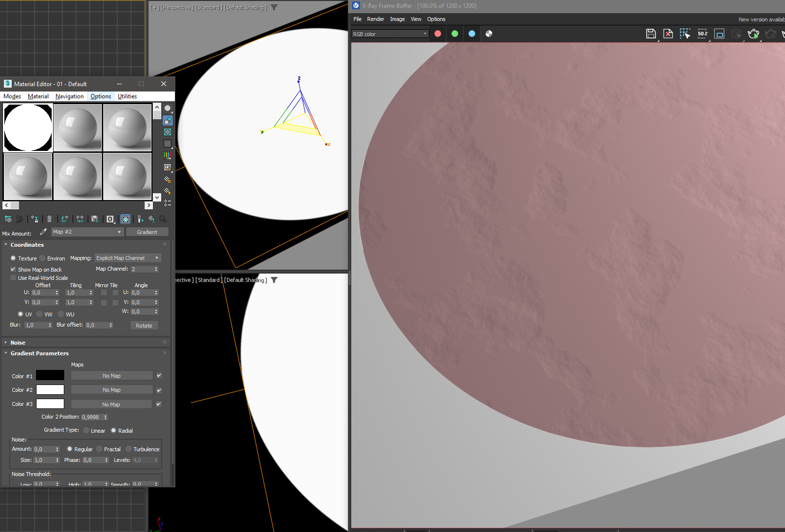Screen dimensions: 785x532
Task: Open Navigation menu in Material Editor
Action: pos(70,96)
